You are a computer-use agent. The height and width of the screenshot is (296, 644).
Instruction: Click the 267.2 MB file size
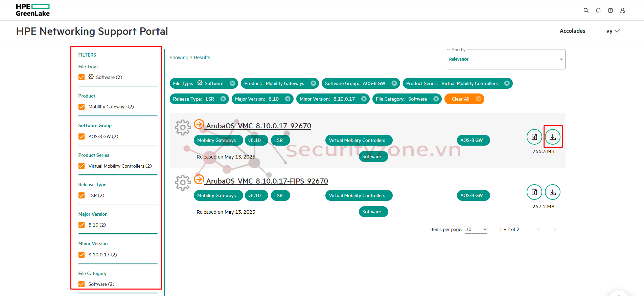[543, 207]
